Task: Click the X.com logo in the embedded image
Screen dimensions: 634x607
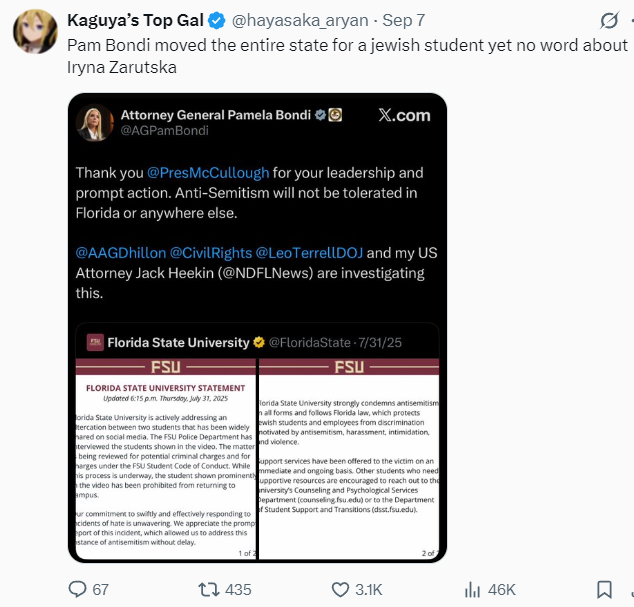Action: [x=404, y=115]
